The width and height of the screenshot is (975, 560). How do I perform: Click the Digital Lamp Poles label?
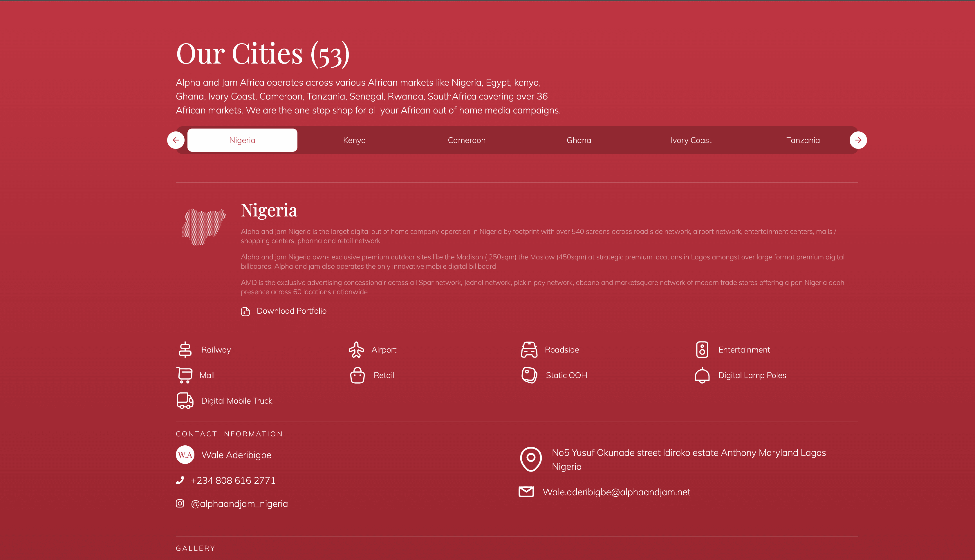click(x=752, y=375)
